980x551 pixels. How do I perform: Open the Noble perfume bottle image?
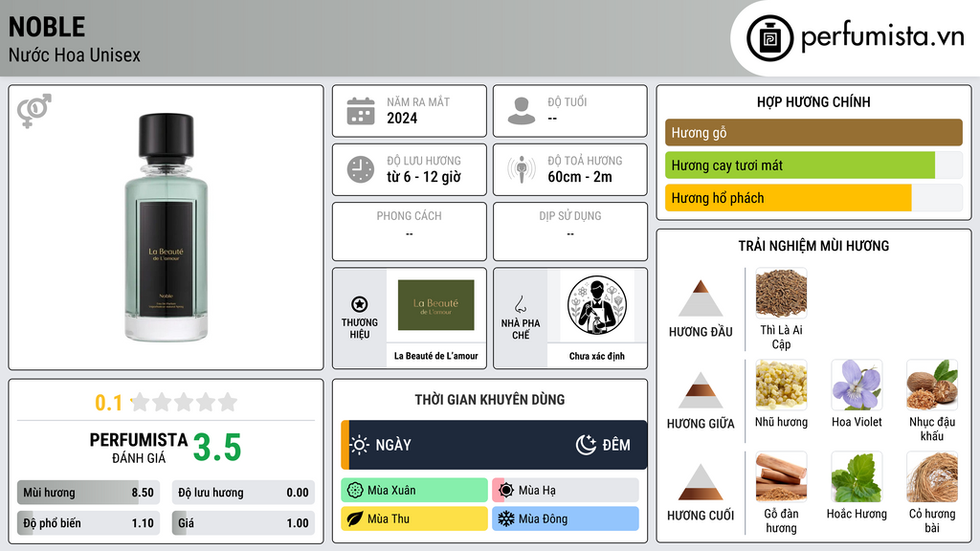point(166,228)
